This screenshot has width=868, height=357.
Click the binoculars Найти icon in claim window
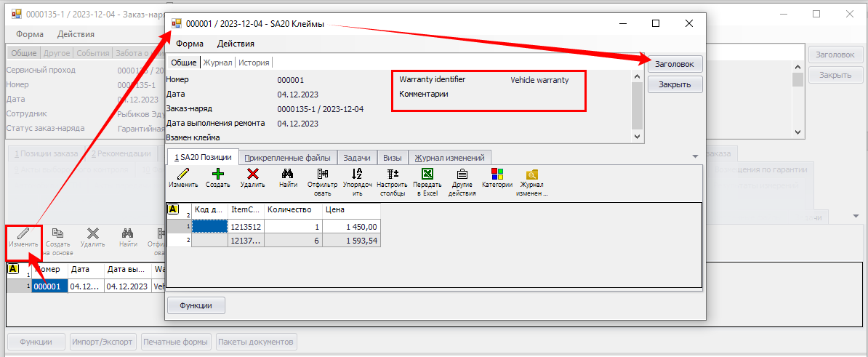coord(288,174)
